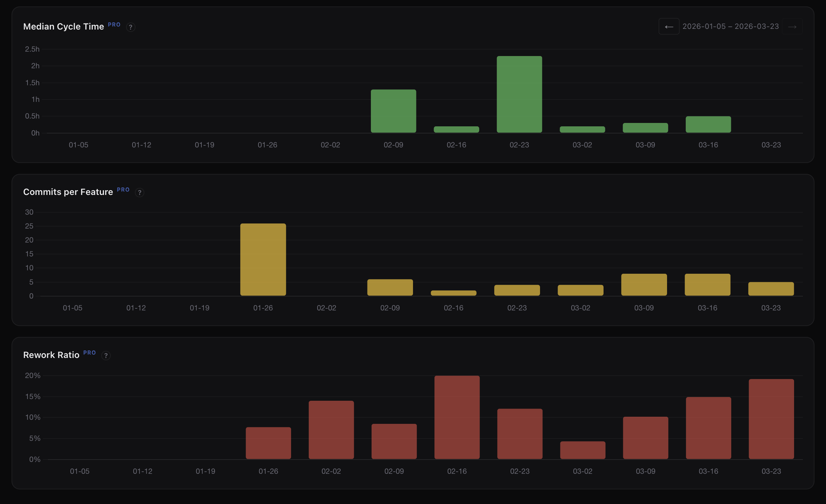Click the 01-26 yellow commits bar
The width and height of the screenshot is (826, 504).
(x=263, y=260)
